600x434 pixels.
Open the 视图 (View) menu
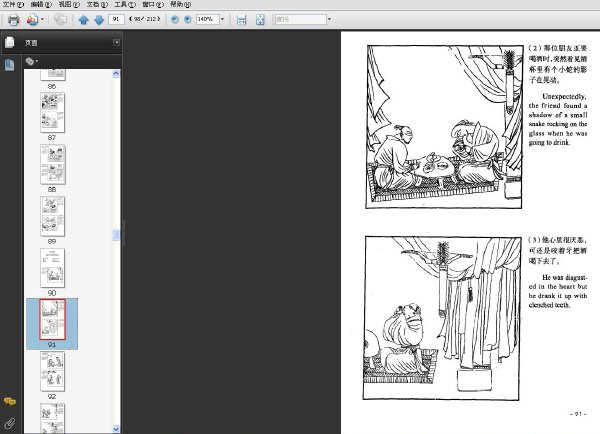click(69, 4)
